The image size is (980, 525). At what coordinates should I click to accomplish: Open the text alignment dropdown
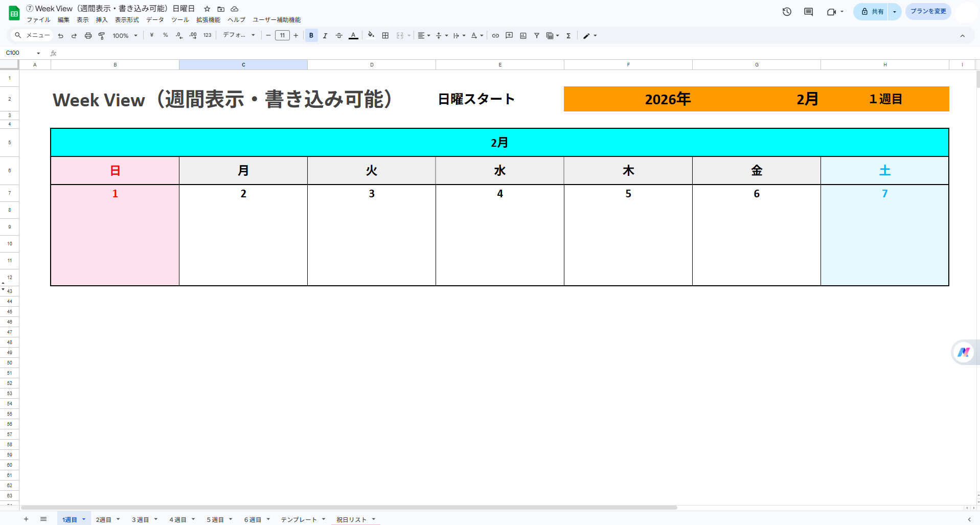[422, 35]
